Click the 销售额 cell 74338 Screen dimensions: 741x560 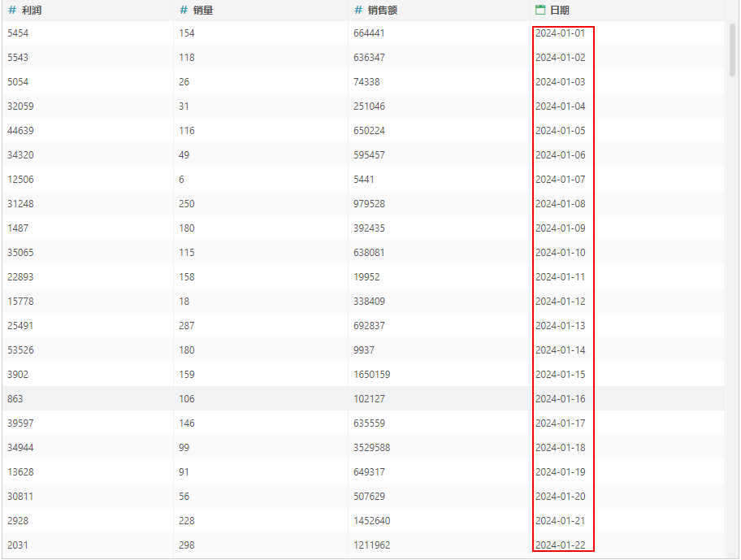pos(366,82)
